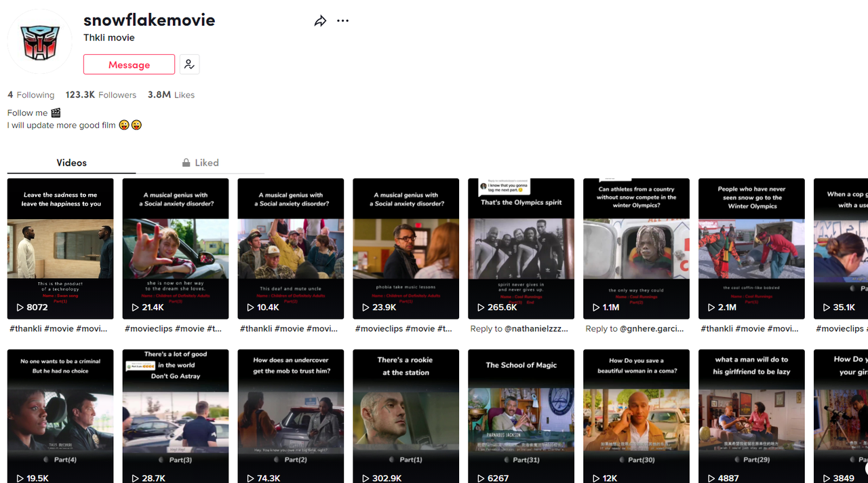
Task: Open video 'Leave the sadness to me'
Action: (x=60, y=248)
